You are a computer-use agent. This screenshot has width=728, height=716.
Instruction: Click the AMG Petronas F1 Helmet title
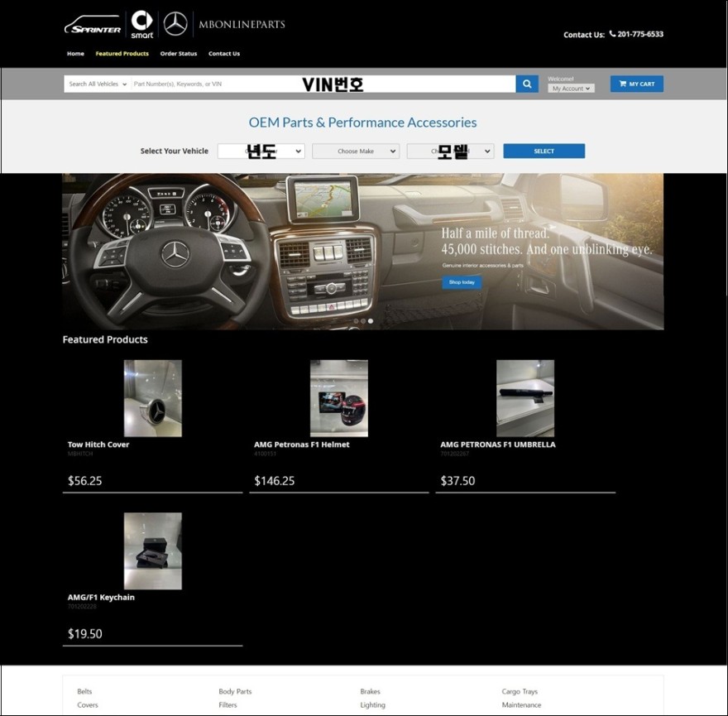pyautogui.click(x=302, y=444)
